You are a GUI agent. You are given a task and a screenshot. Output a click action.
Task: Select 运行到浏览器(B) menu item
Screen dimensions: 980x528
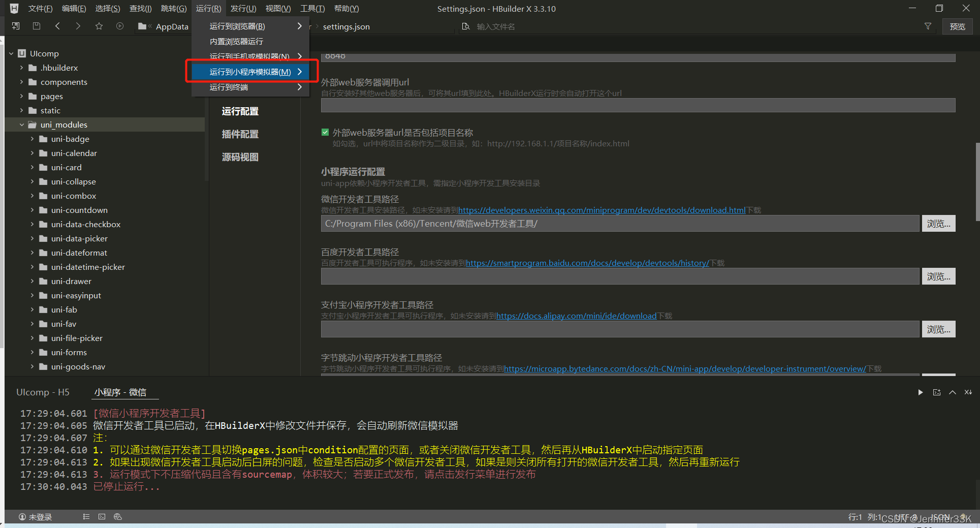click(250, 26)
